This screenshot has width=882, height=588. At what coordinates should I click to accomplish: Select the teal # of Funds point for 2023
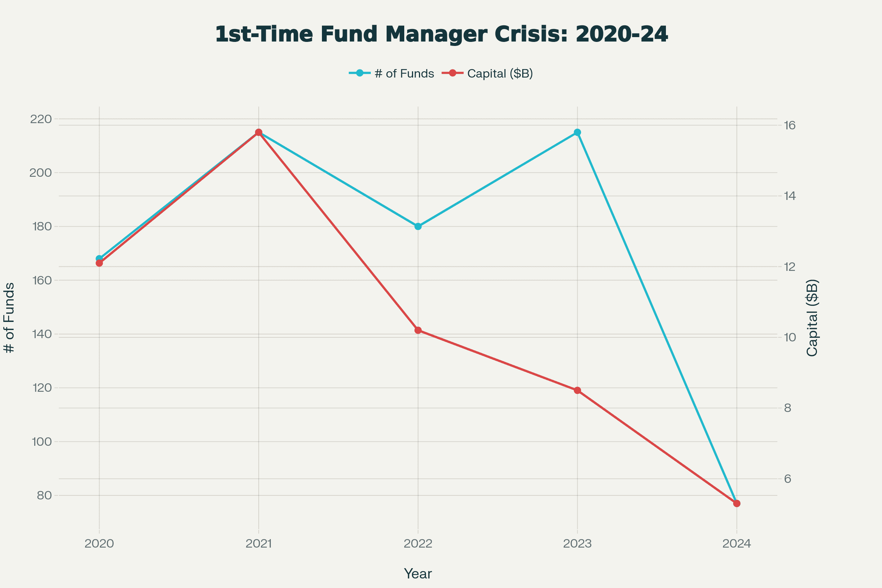(577, 132)
